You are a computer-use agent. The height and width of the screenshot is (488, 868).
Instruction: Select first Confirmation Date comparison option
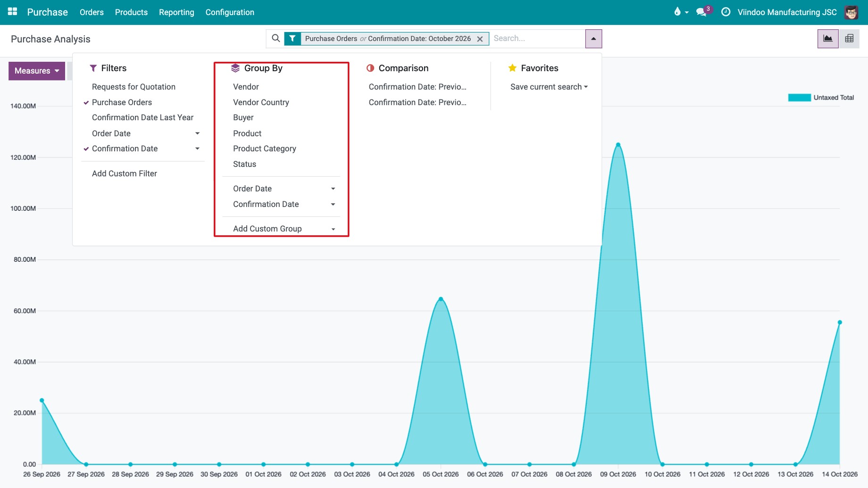point(417,87)
